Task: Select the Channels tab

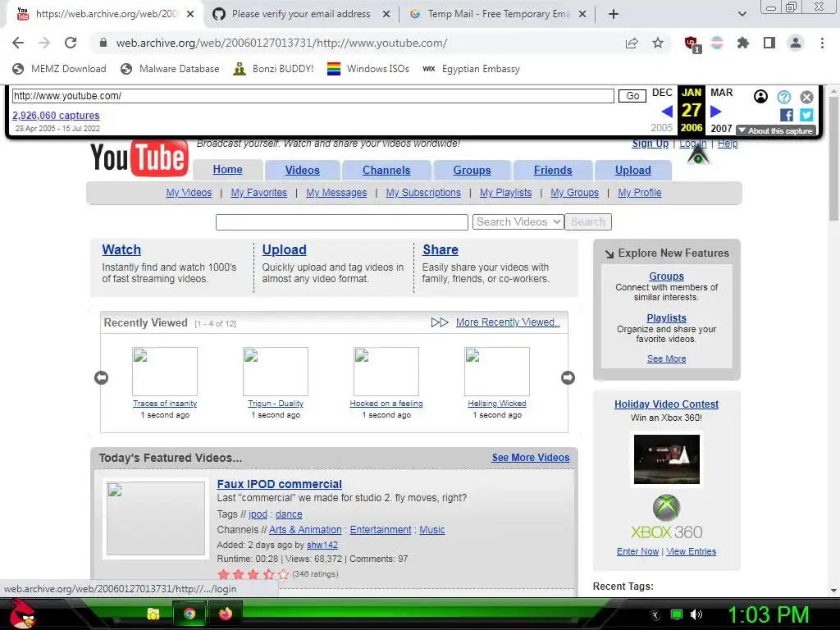Action: click(x=386, y=170)
